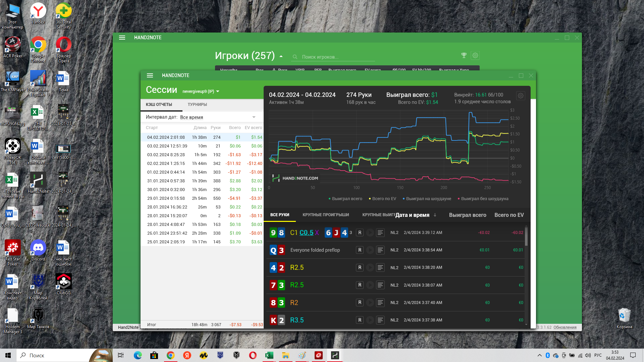Open Opera from taskbar
This screenshot has height=362, width=644.
click(x=253, y=355)
